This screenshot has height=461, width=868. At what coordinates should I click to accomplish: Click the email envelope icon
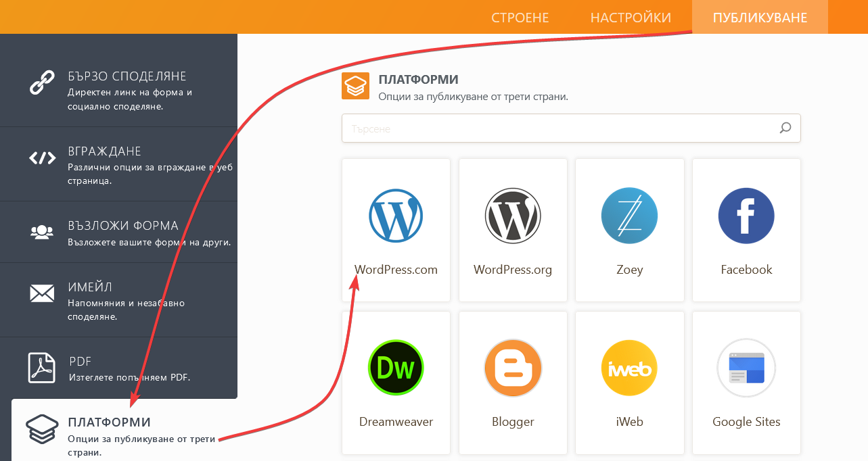coord(42,293)
